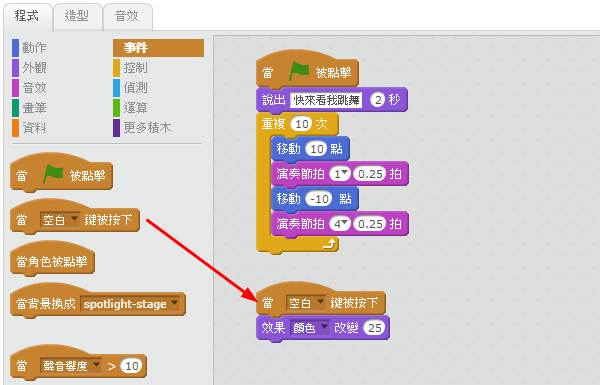This screenshot has height=385, width=600.
Task: Select the 偵測 block category
Action: [x=130, y=88]
